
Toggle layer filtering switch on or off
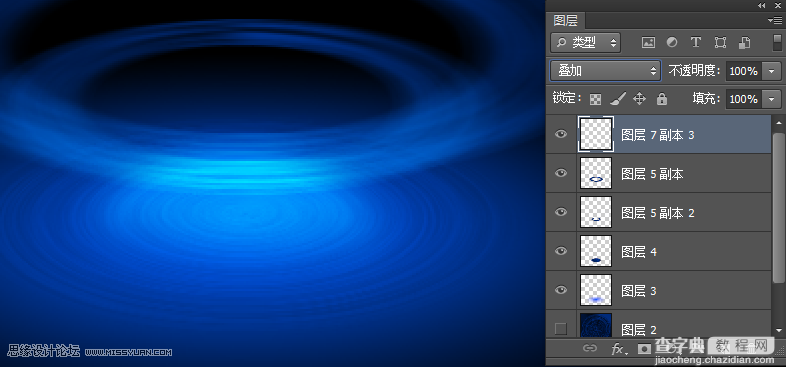777,43
